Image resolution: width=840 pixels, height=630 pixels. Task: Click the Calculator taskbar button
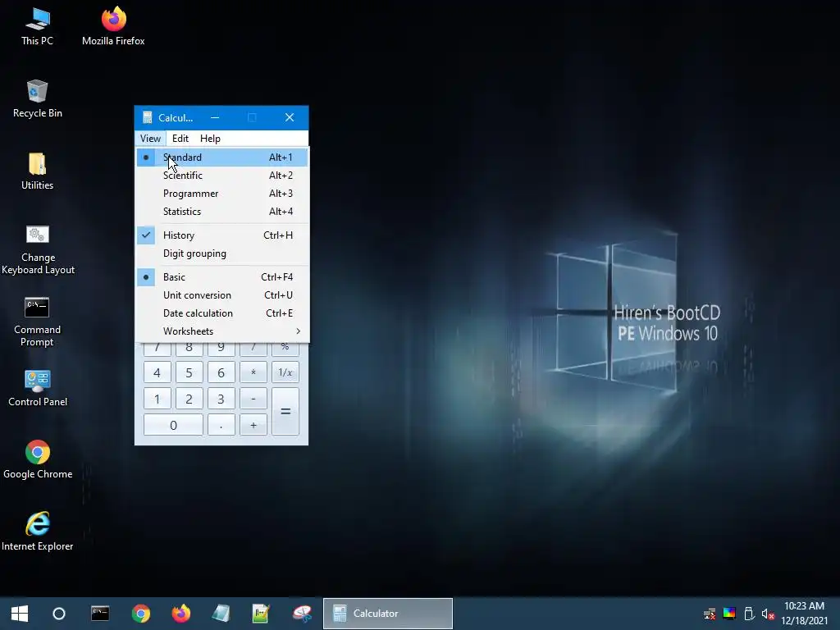(x=388, y=614)
